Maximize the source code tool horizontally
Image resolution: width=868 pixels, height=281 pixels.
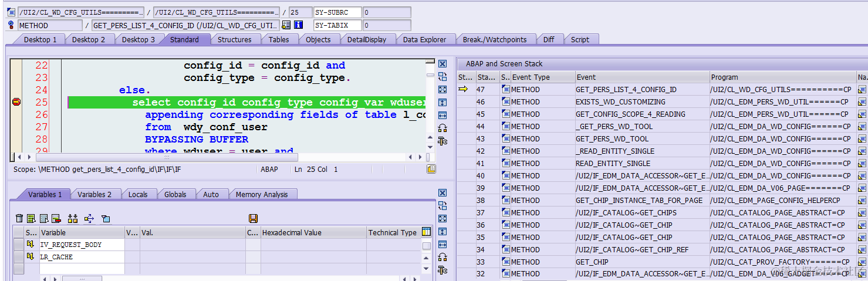(443, 115)
